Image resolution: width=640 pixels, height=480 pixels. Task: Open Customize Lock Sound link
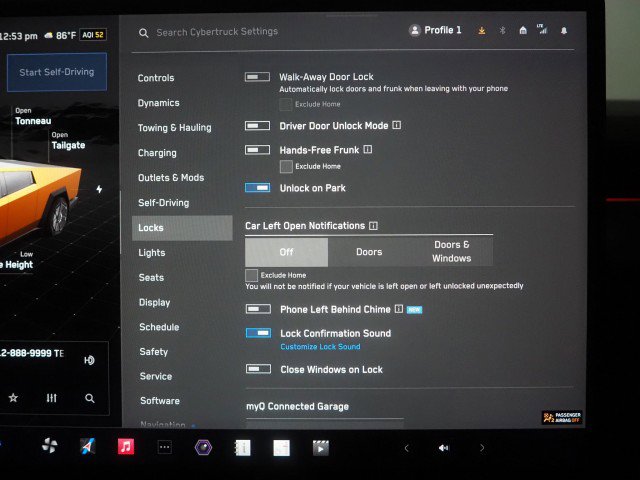(320, 347)
